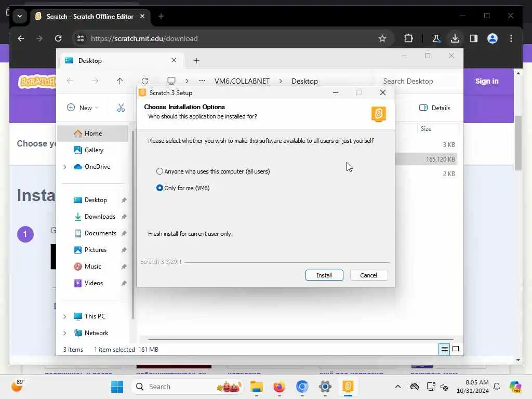This screenshot has height=399, width=532.
Task: View site information icon in address bar
Action: 81,38
